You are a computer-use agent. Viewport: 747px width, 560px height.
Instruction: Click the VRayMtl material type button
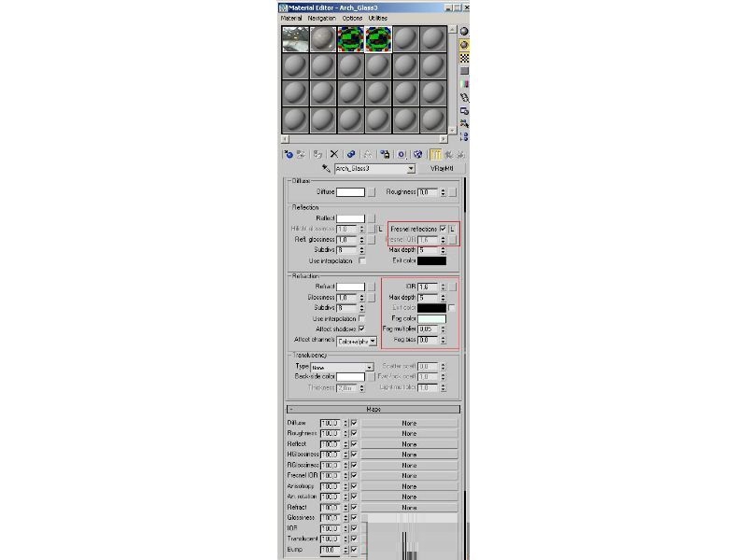pos(442,169)
